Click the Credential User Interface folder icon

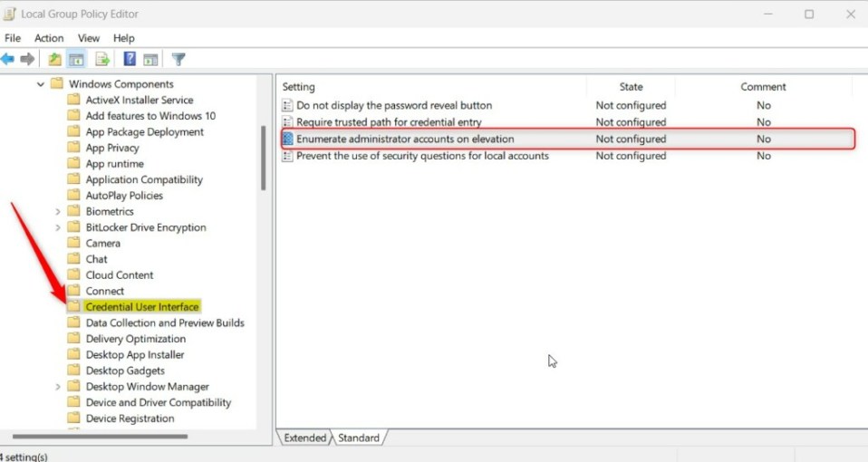[x=73, y=306]
